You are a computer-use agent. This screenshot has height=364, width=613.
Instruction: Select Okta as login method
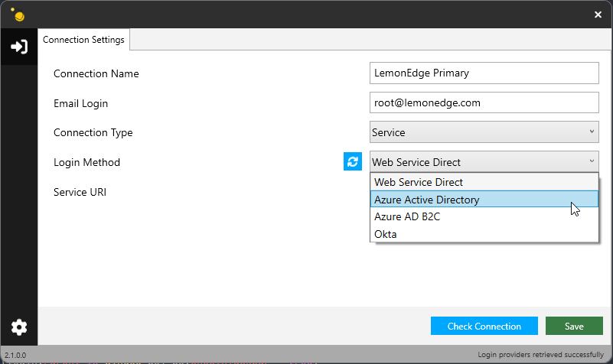pos(484,233)
